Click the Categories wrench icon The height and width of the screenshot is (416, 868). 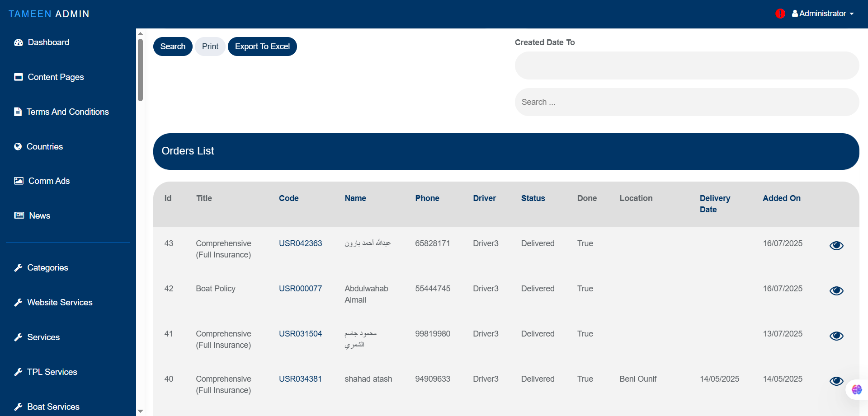[18, 268]
